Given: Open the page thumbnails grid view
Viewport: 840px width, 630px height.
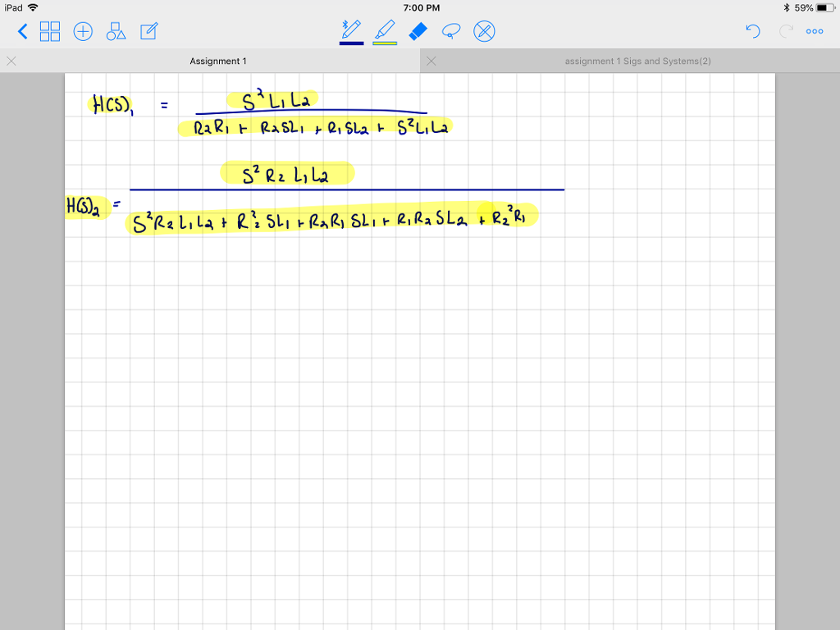Looking at the screenshot, I should 50,31.
